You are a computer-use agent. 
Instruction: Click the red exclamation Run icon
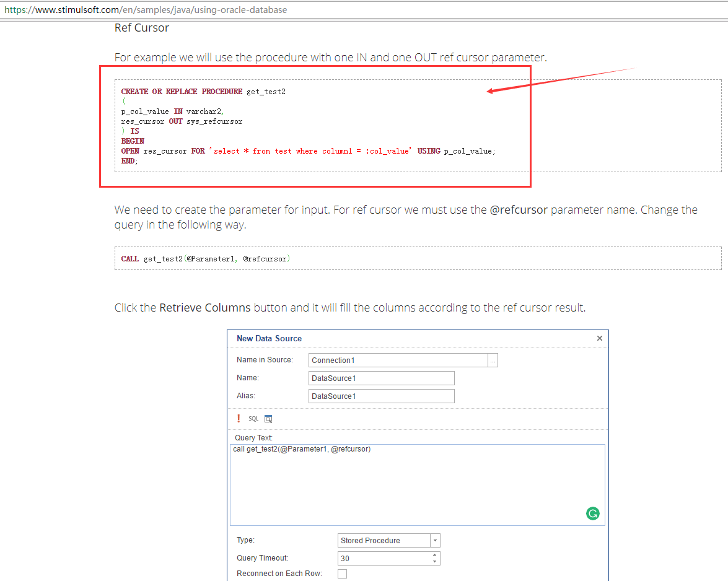pos(239,419)
